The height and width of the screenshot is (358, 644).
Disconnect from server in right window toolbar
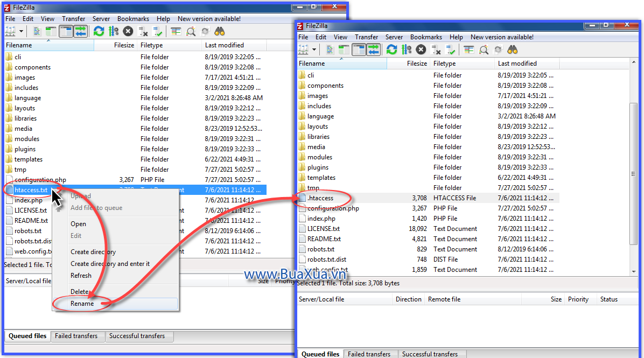pyautogui.click(x=436, y=50)
